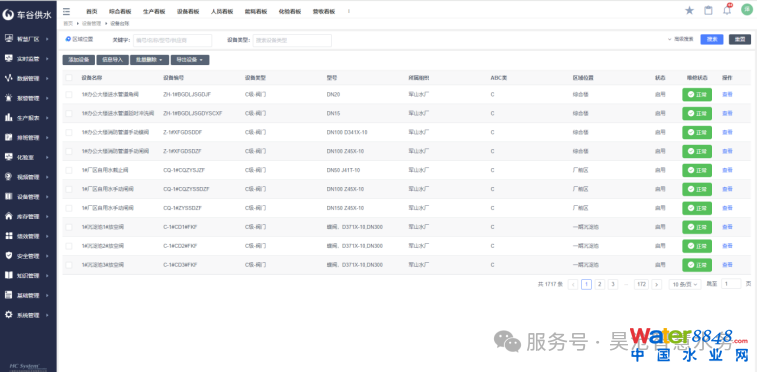This screenshot has width=758, height=372.
Task: Open the 导出设备 dropdown button
Action: tap(190, 60)
